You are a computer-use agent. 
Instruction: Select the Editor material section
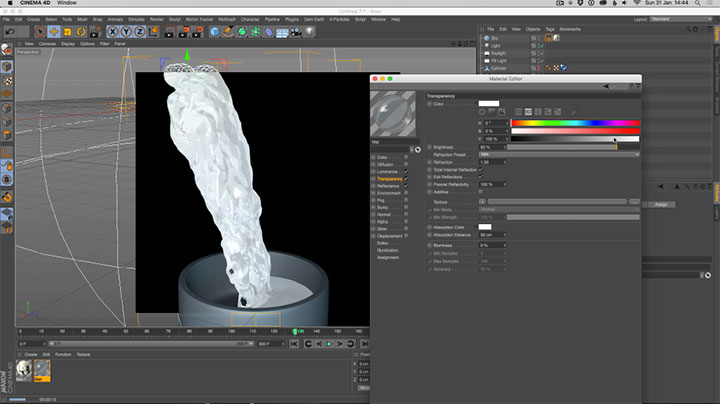pos(382,243)
